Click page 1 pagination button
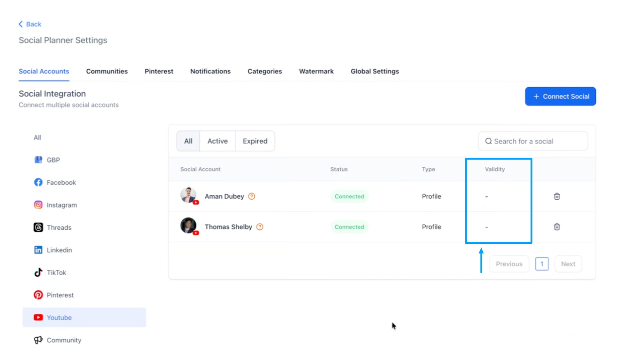This screenshot has width=644, height=360. (x=541, y=264)
